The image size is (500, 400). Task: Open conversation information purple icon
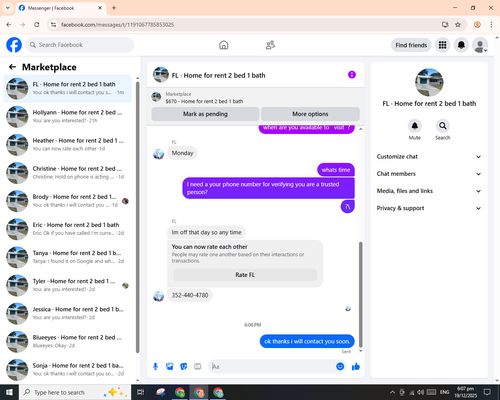(352, 75)
